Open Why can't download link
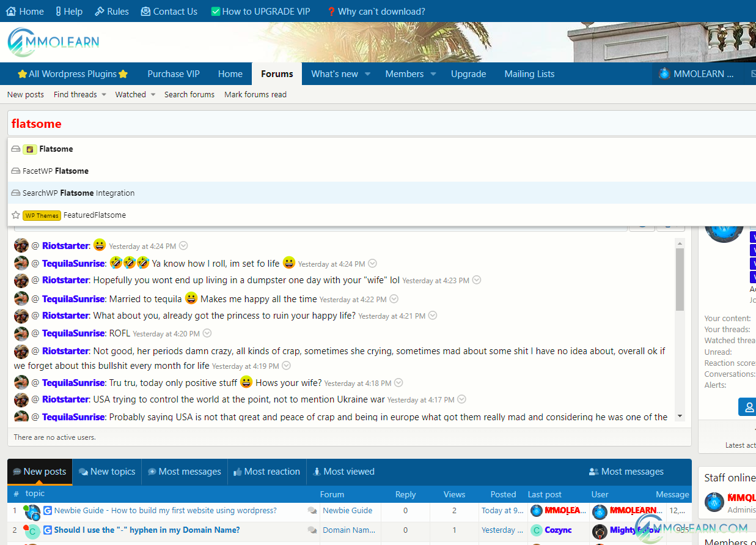Image resolution: width=756 pixels, height=545 pixels. [376, 11]
